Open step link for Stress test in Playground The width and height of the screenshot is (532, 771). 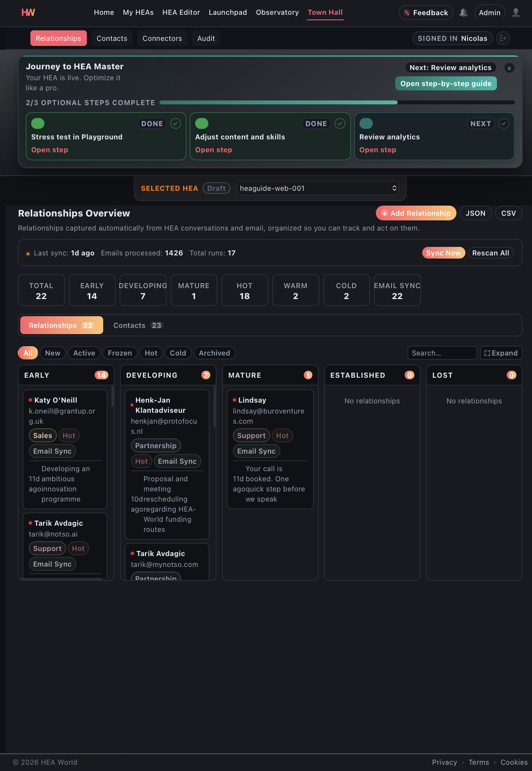pyautogui.click(x=49, y=150)
